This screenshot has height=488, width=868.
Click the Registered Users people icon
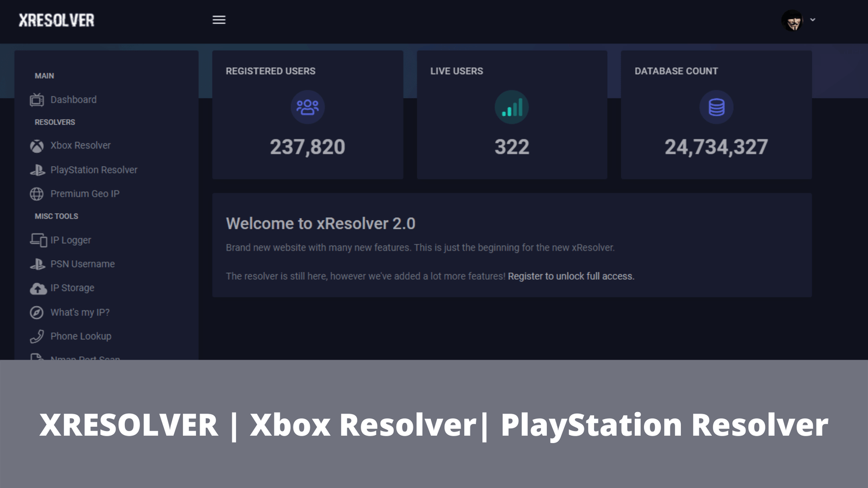point(308,107)
